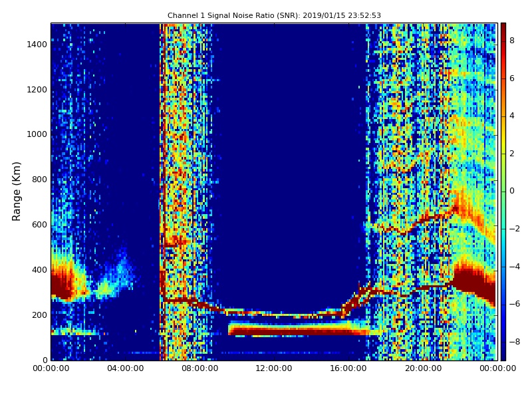Click the 20:00:00 time axis label
This screenshot has height=399, width=532.
coord(423,368)
